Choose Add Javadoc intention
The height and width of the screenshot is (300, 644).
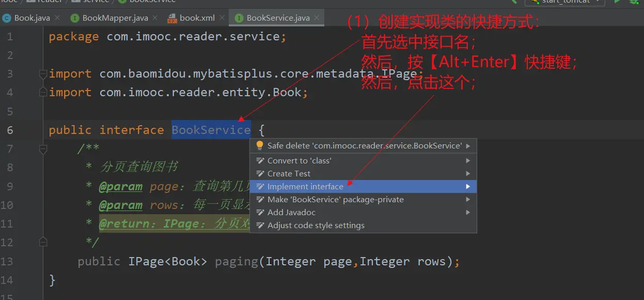pos(363,212)
